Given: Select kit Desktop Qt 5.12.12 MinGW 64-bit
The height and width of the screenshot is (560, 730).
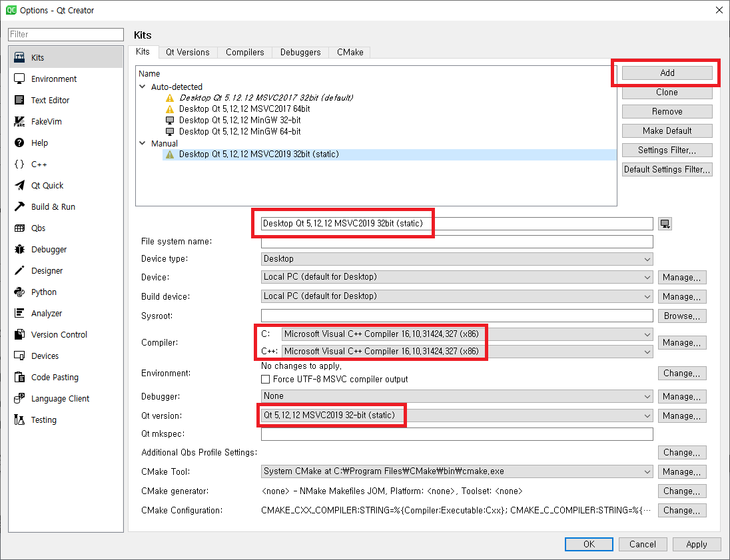Looking at the screenshot, I should [240, 132].
